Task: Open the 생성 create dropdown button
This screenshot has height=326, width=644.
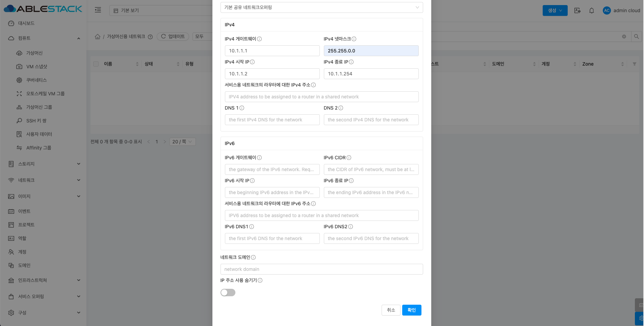Action: tap(555, 10)
